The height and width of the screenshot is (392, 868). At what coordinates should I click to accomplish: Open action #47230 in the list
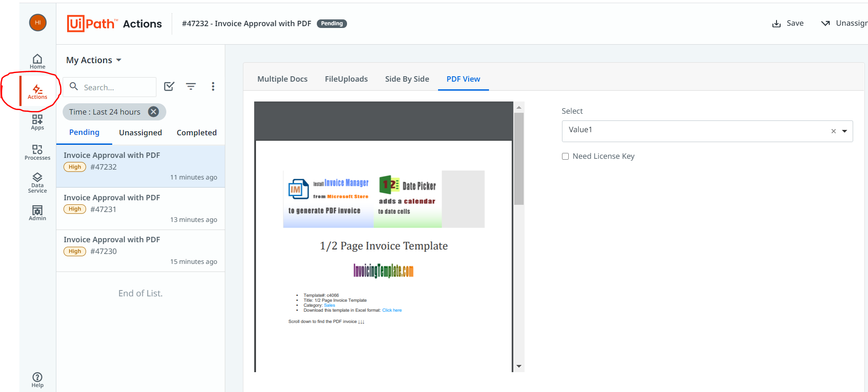coord(141,251)
